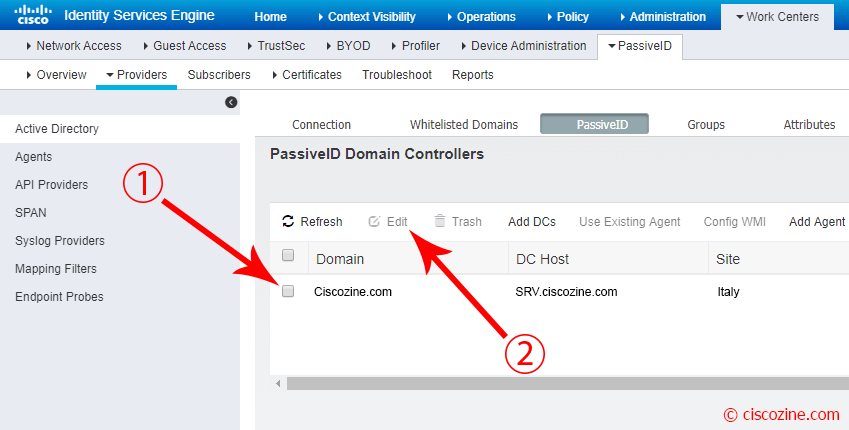Expand the Device Administration submenu
Screen dimensions: 849x430
click(x=524, y=46)
